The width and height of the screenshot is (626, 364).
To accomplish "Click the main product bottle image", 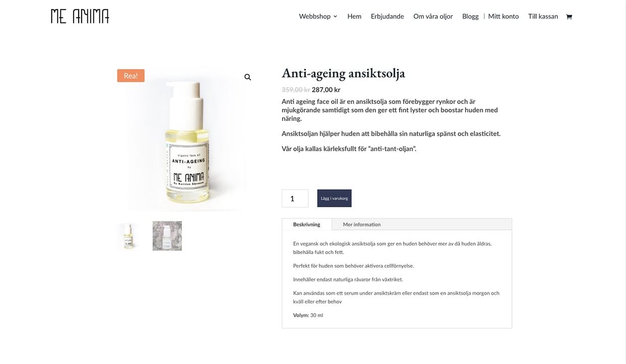I will [187, 139].
